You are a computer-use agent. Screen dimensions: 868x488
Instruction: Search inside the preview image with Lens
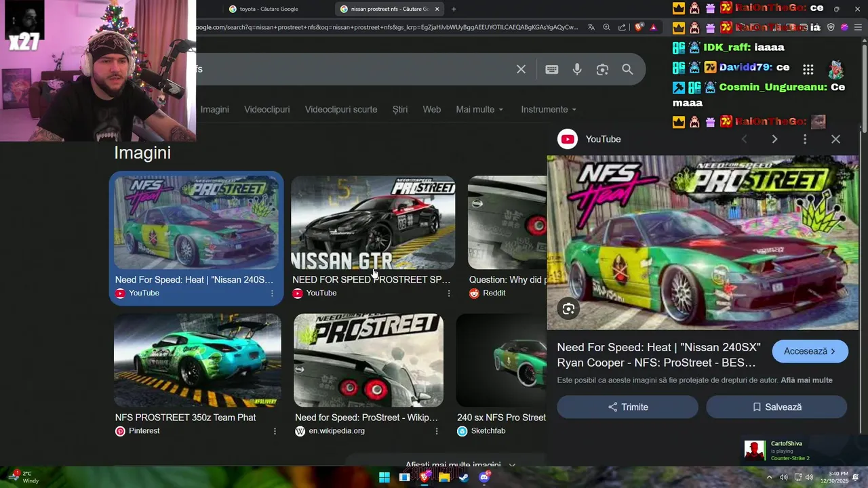point(568,308)
